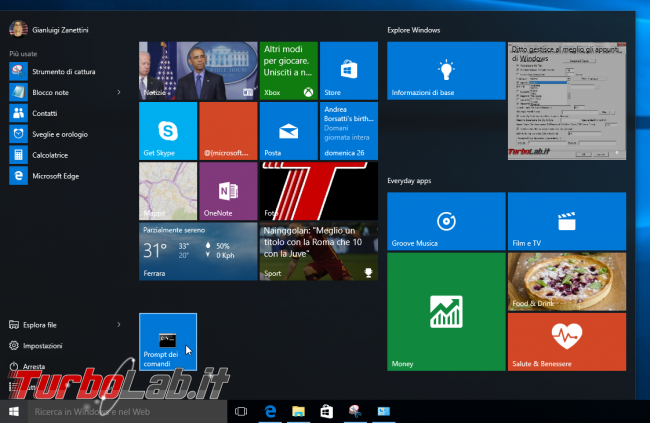Image resolution: width=650 pixels, height=423 pixels.
Task: Click the Get Skype tile
Action: [x=168, y=131]
